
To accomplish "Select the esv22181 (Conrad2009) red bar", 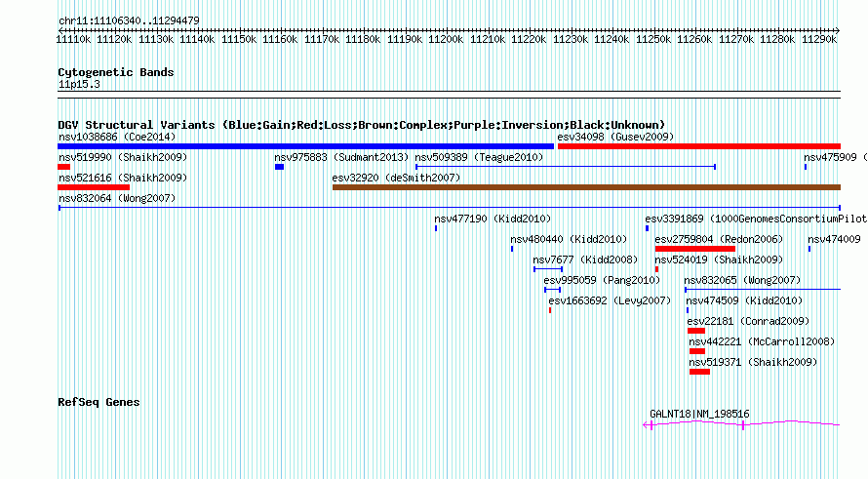I will (x=695, y=331).
